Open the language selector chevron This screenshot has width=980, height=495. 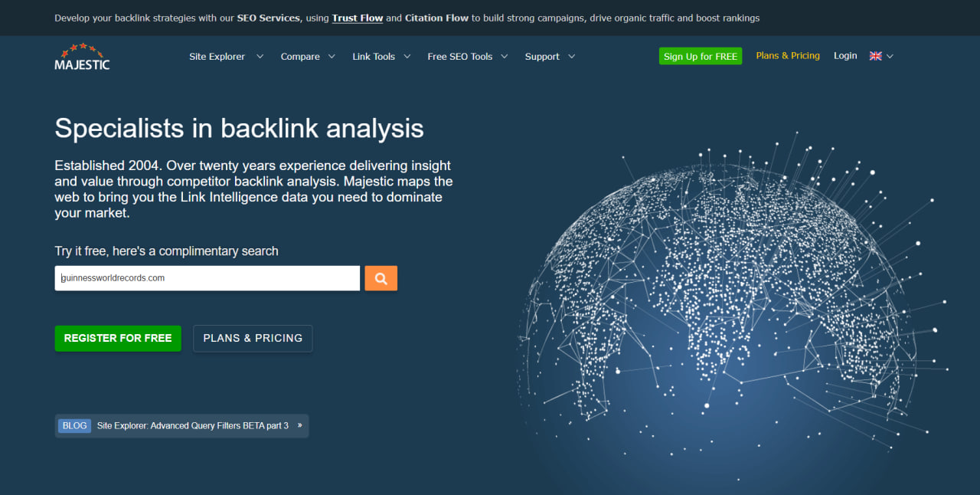pyautogui.click(x=890, y=57)
